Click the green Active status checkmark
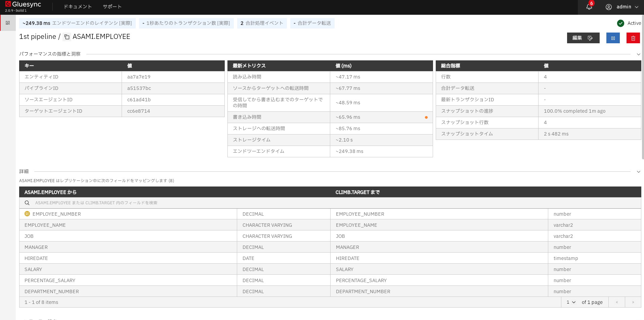 point(620,23)
